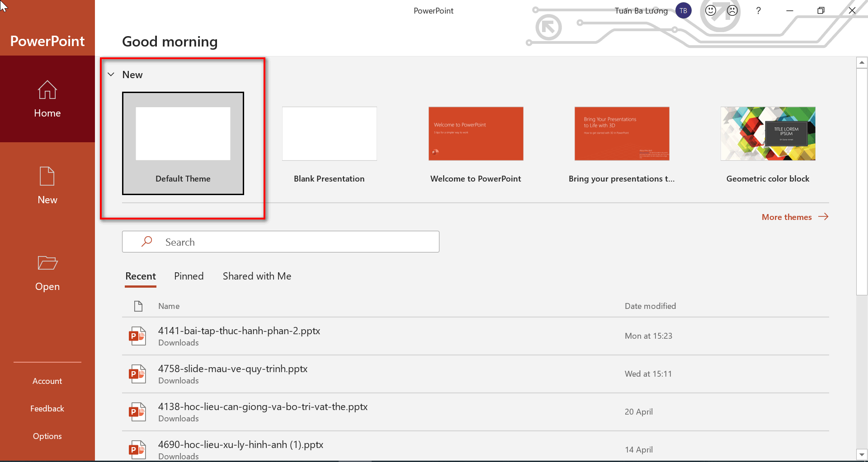Minimize the PowerPoint window

click(790, 10)
